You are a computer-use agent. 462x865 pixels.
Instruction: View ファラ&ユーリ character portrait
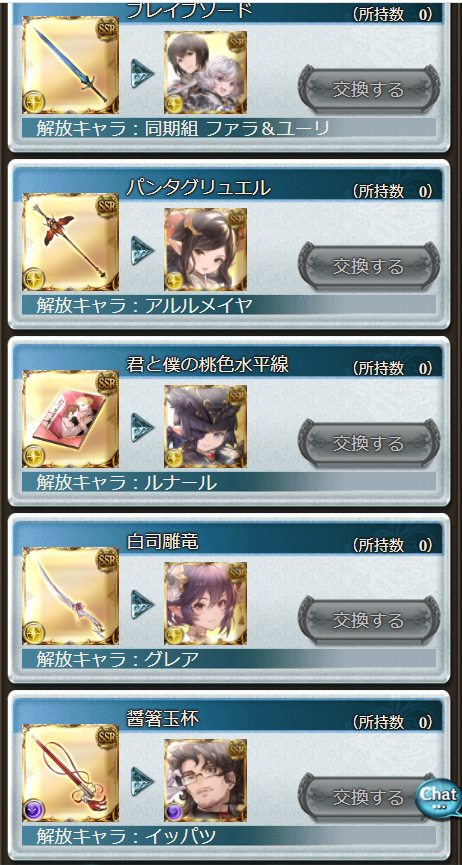[x=205, y=72]
